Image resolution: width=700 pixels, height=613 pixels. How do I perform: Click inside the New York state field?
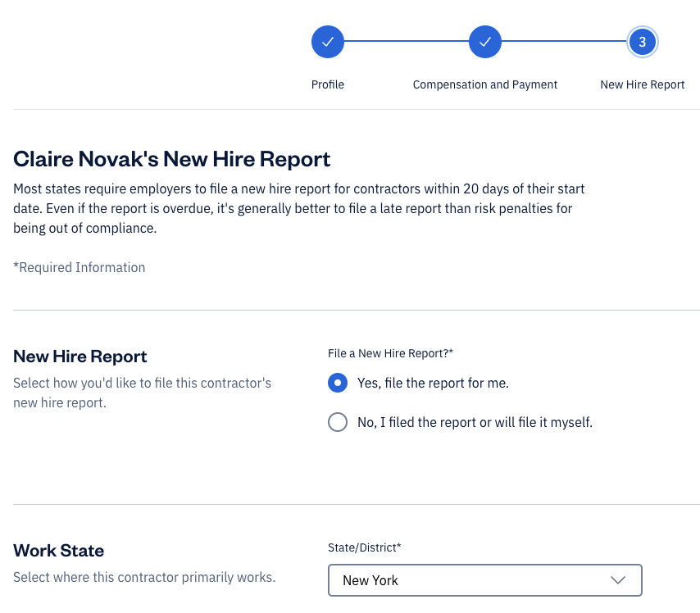[451, 580]
